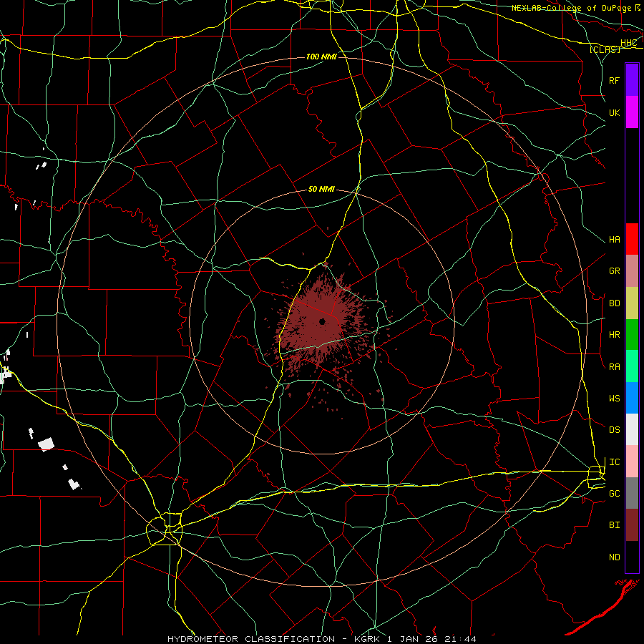The height and width of the screenshot is (644, 644).
Task: Click the GC gray legend swatch
Action: pyautogui.click(x=632, y=493)
